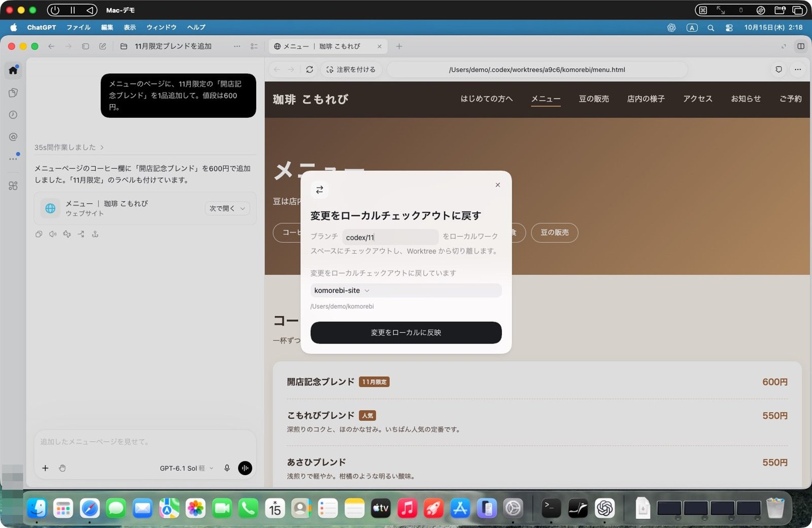Toggle the right side panel icon
The width and height of the screenshot is (812, 528).
point(801,46)
